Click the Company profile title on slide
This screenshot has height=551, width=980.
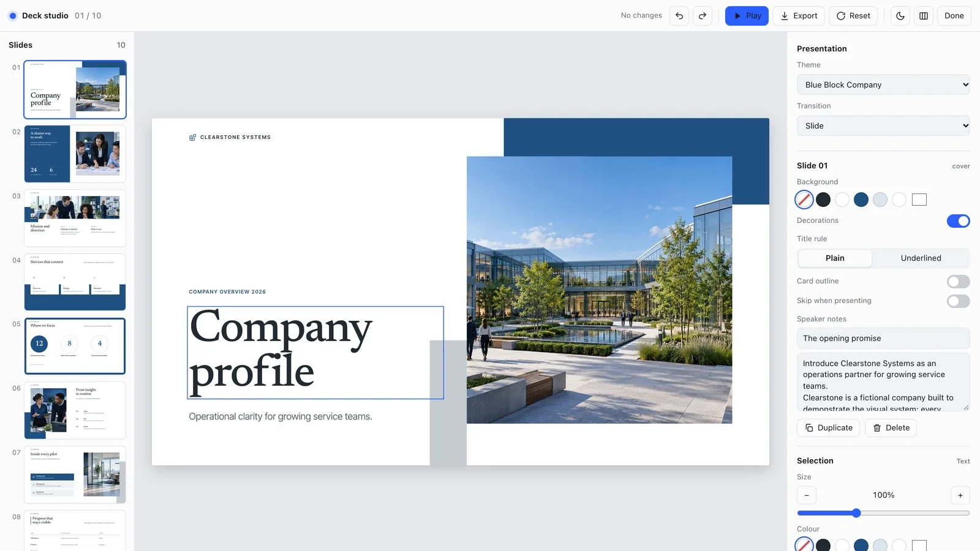[x=315, y=353]
